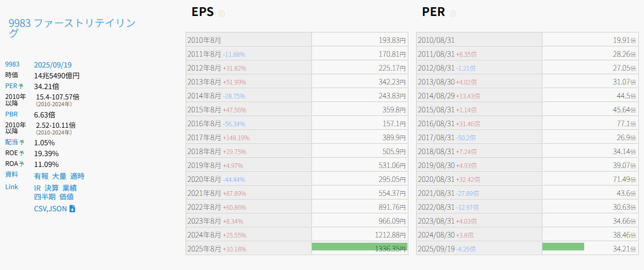
Task: Click the help icon beside EPS heading
Action: click(x=222, y=13)
